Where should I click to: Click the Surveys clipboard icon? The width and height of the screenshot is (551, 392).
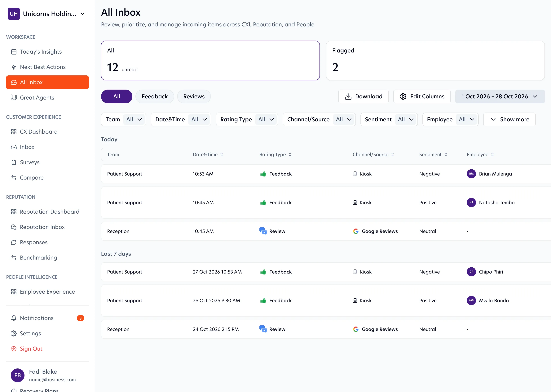[14, 162]
